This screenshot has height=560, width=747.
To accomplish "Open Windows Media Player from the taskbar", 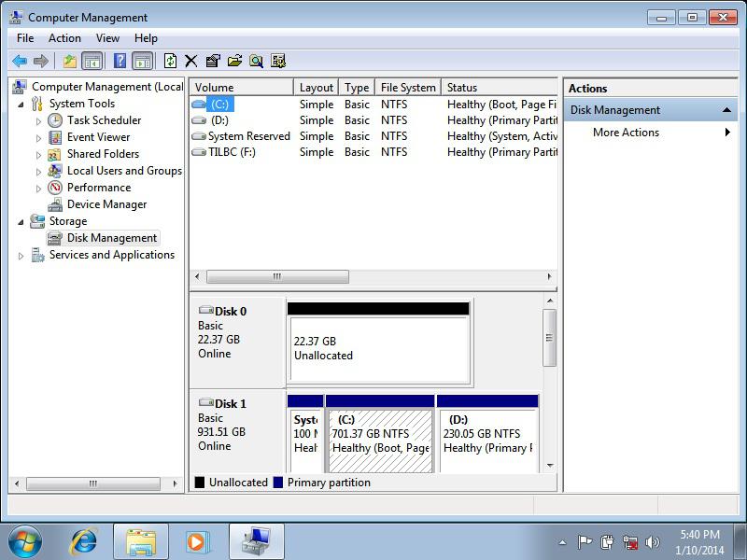I will tap(196, 542).
